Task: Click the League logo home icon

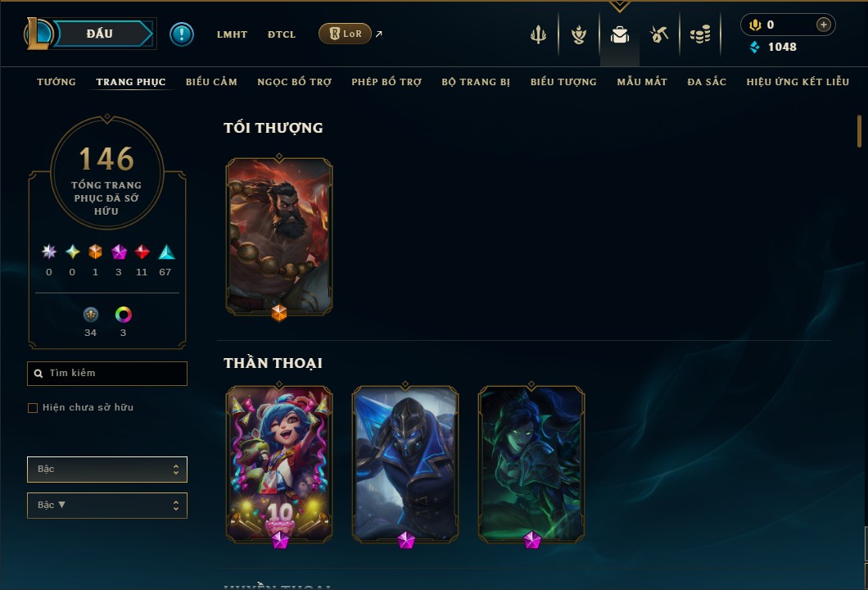Action: [x=38, y=34]
